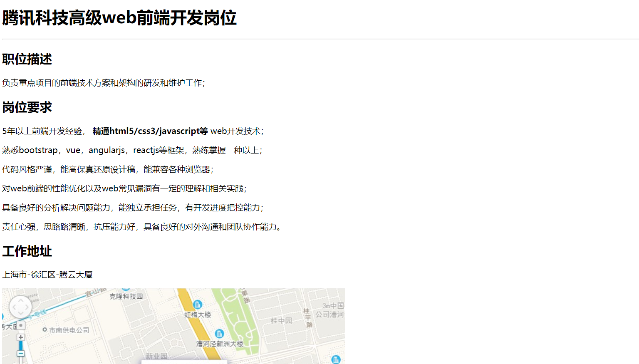Click the line starting with 代码风格严谨

(x=108, y=169)
